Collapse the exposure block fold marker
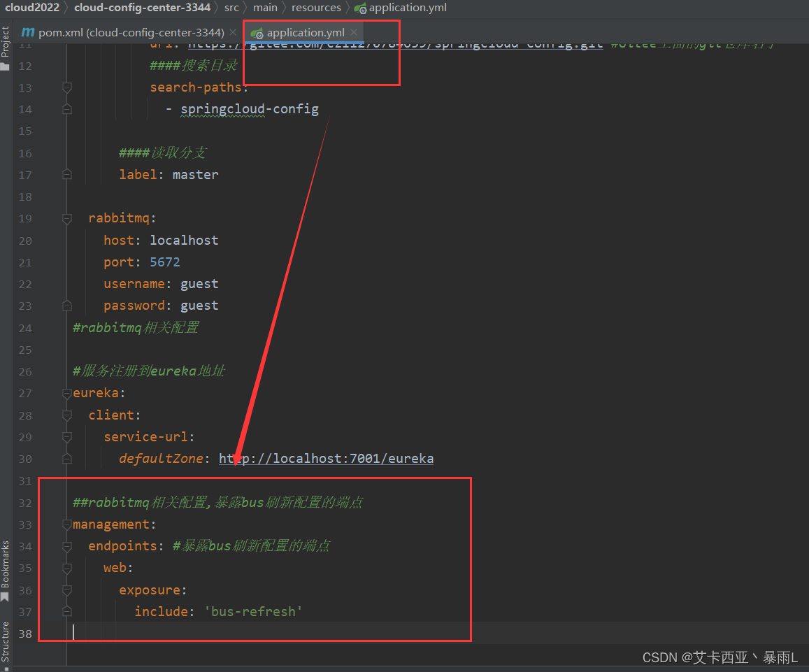809x672 pixels. (x=66, y=590)
